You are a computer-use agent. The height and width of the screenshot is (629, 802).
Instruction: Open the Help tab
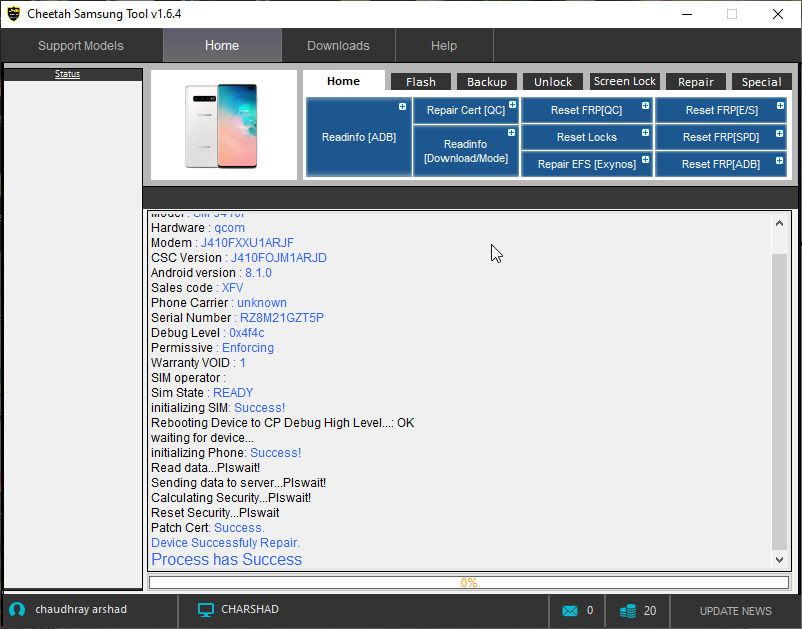pos(444,46)
